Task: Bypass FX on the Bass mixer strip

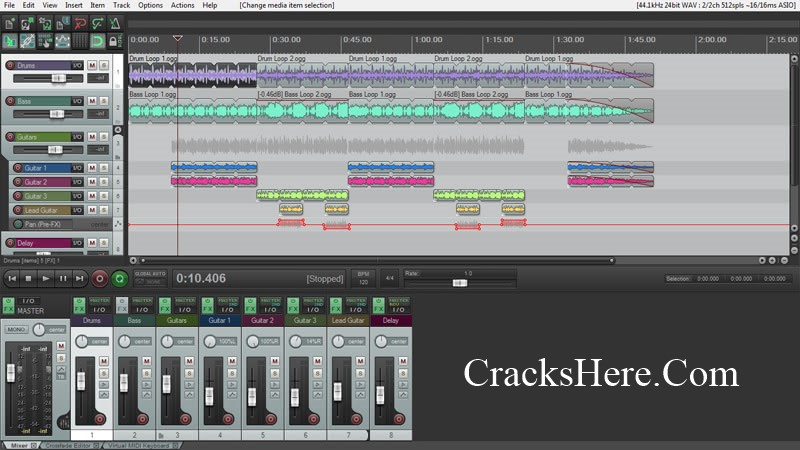Action: (x=122, y=306)
